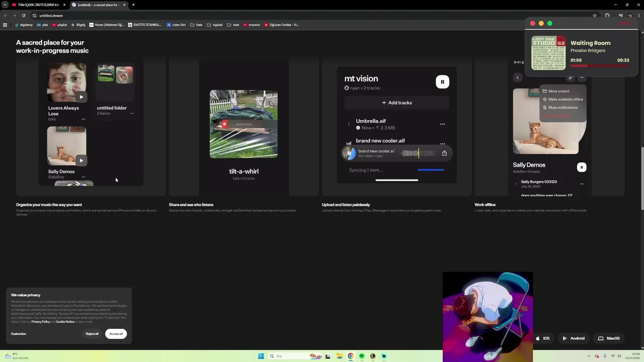Viewport: 644px width, 362px height.
Task: Open the moomin bookmark
Action: [x=252, y=25]
